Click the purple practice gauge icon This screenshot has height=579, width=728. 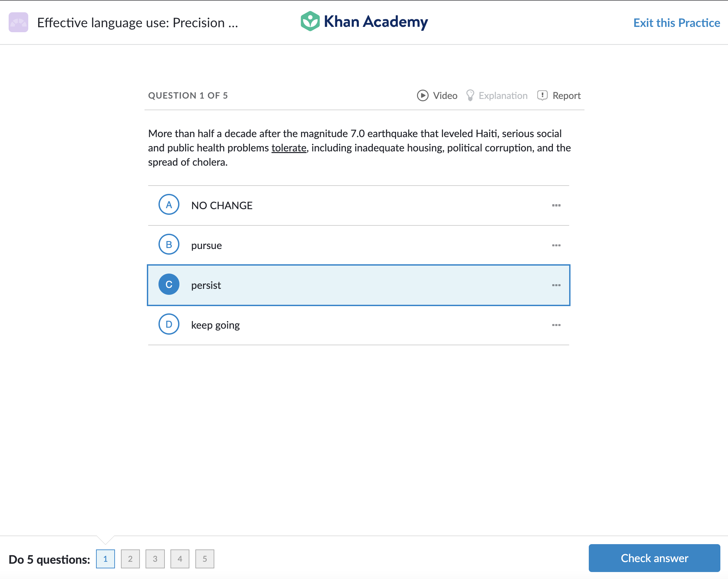(x=19, y=22)
